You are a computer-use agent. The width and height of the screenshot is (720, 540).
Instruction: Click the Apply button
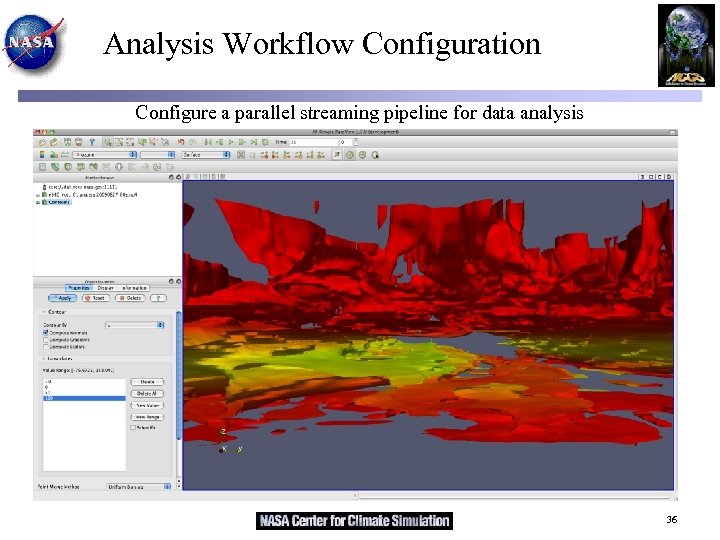coord(62,298)
